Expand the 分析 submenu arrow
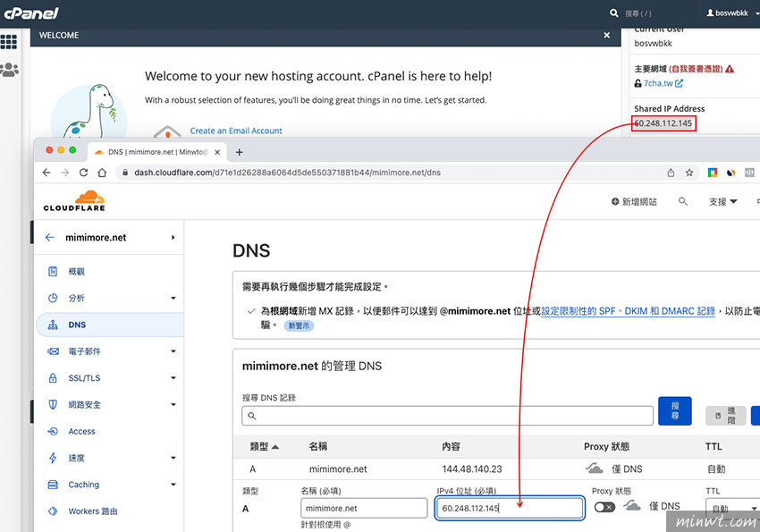The width and height of the screenshot is (760, 532). pos(173,298)
